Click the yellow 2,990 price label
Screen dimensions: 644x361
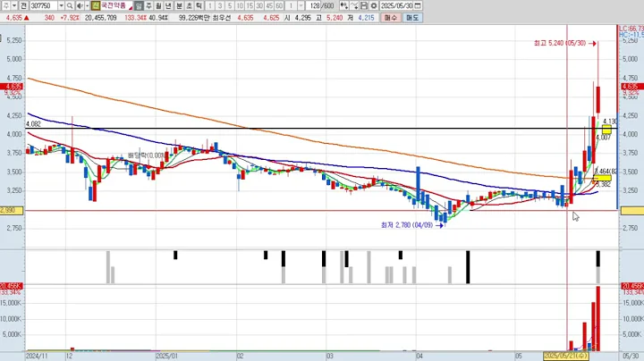point(12,211)
